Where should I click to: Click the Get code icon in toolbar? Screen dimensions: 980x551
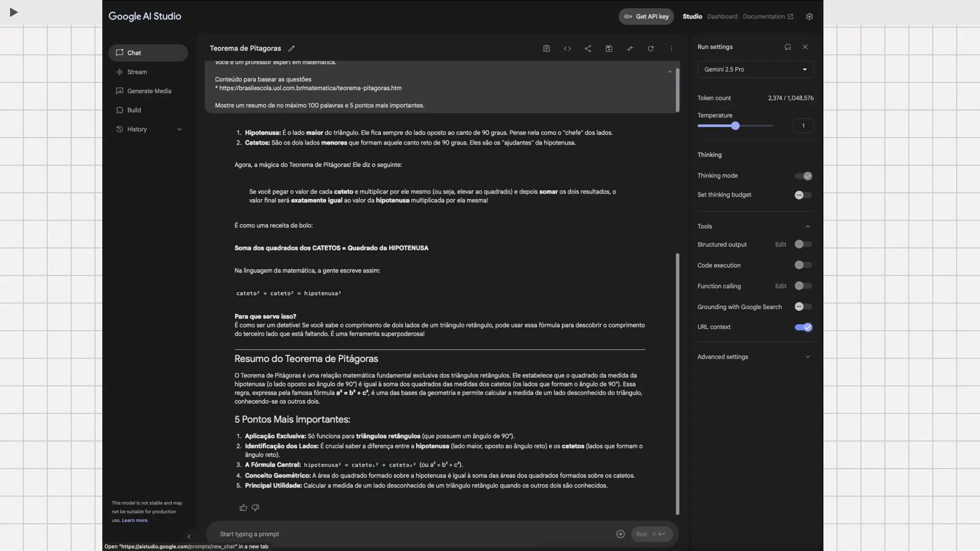(x=567, y=48)
